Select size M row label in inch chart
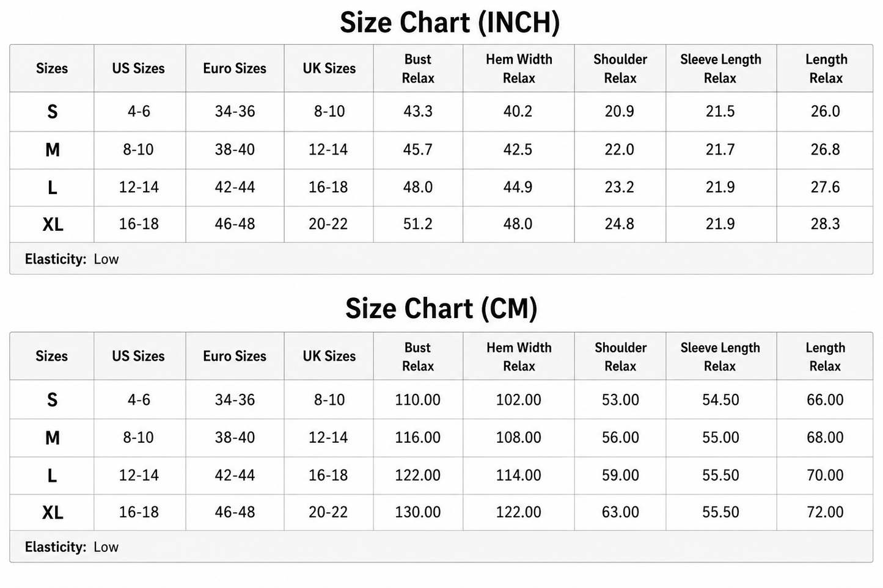 [53, 150]
